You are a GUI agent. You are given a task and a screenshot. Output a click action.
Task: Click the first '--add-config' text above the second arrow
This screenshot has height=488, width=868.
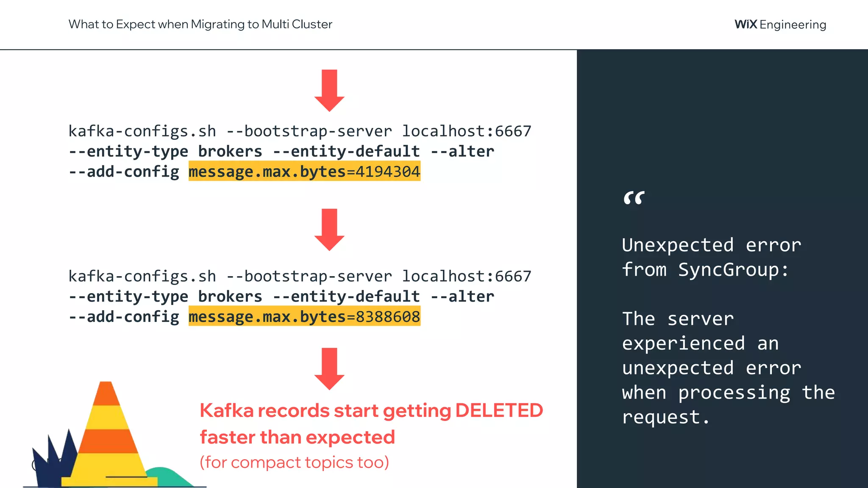click(124, 172)
